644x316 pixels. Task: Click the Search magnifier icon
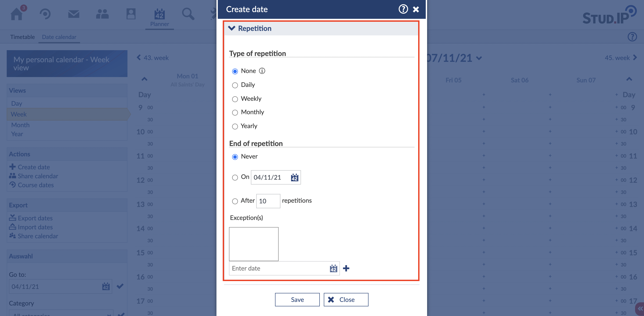[188, 14]
